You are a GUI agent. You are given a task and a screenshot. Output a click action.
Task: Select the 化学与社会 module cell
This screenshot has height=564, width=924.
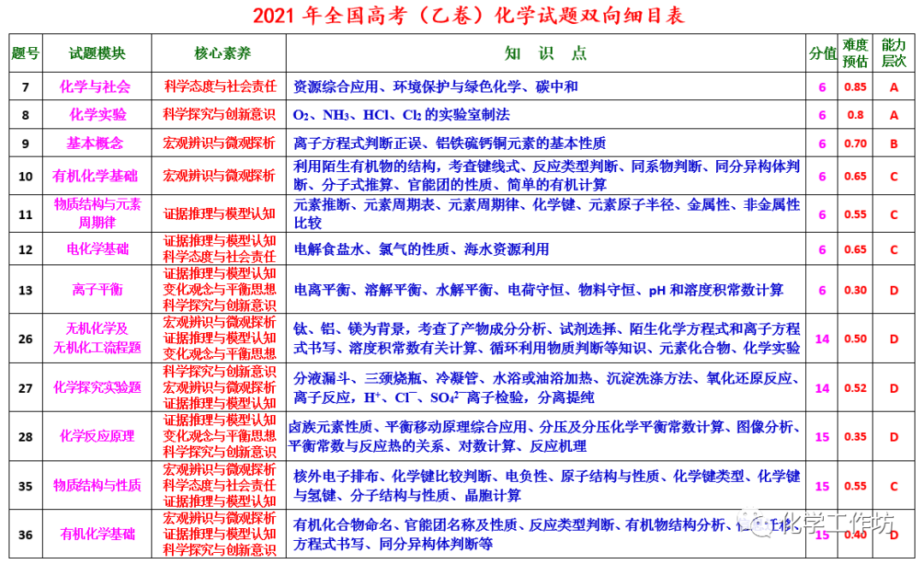point(95,87)
